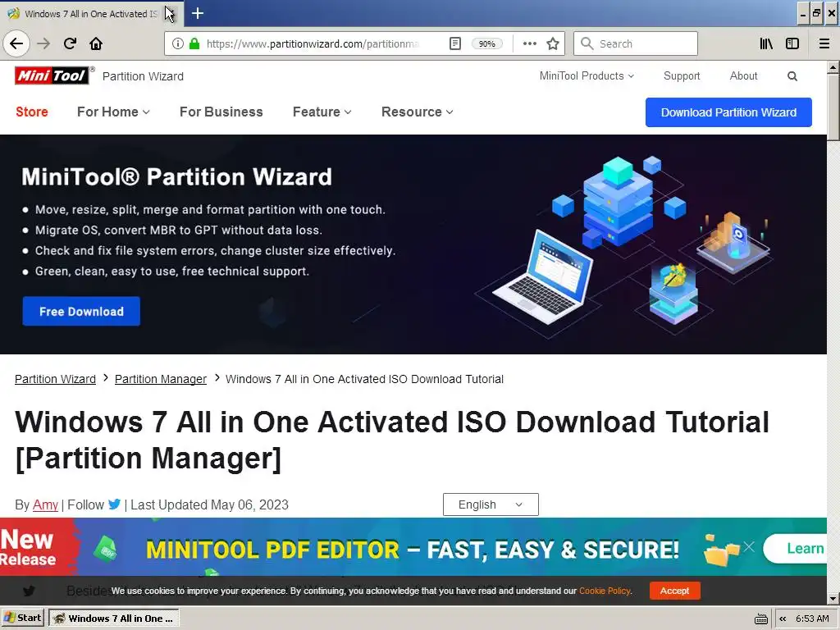Image resolution: width=840 pixels, height=630 pixels.
Task: Open the Store menu item
Action: (32, 112)
